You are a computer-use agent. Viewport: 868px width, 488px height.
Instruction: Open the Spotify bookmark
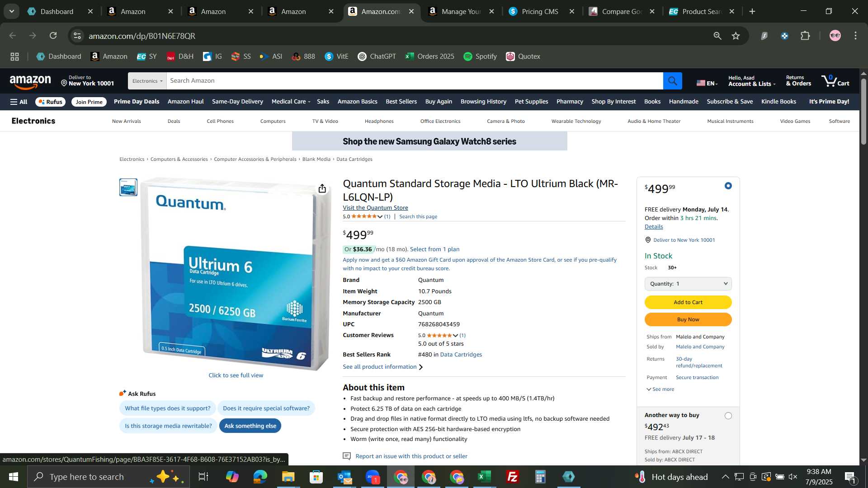coord(480,56)
